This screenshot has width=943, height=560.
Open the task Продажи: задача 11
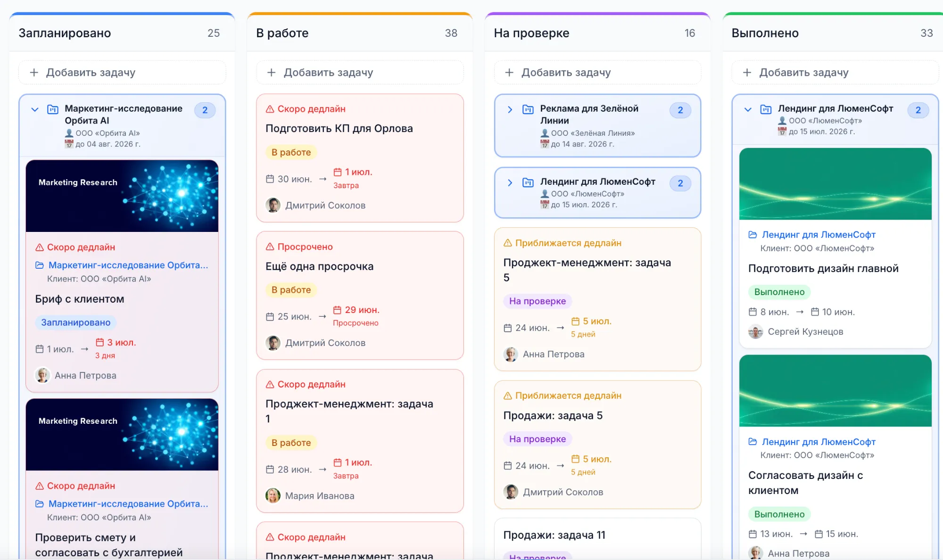[x=554, y=535]
